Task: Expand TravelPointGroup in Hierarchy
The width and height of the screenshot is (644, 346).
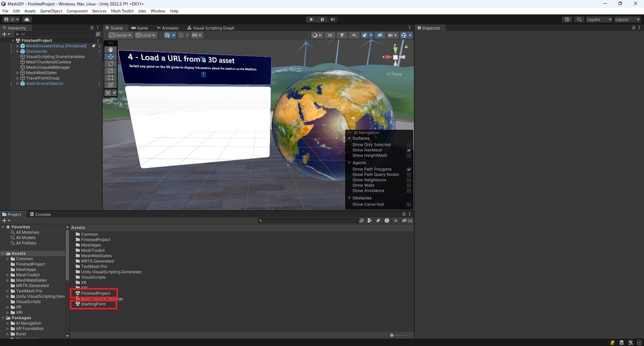Action: pyautogui.click(x=17, y=78)
